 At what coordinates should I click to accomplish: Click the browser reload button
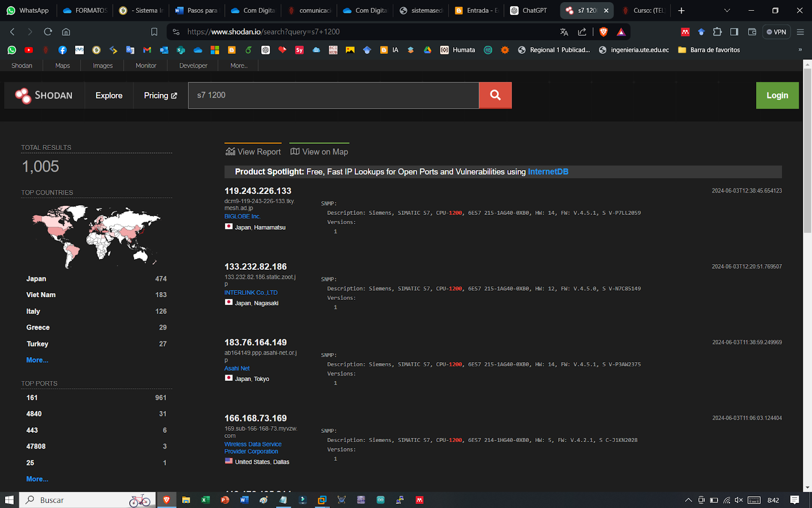pyautogui.click(x=48, y=31)
